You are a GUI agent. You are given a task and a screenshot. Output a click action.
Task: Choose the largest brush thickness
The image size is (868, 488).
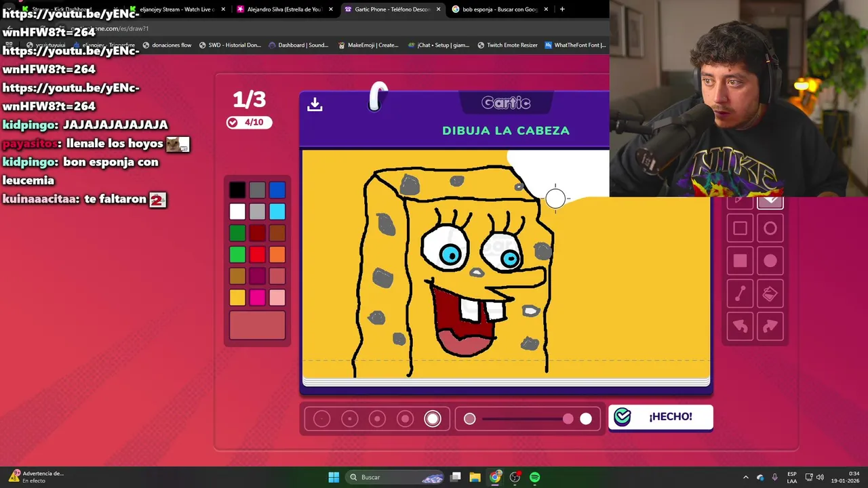click(433, 419)
